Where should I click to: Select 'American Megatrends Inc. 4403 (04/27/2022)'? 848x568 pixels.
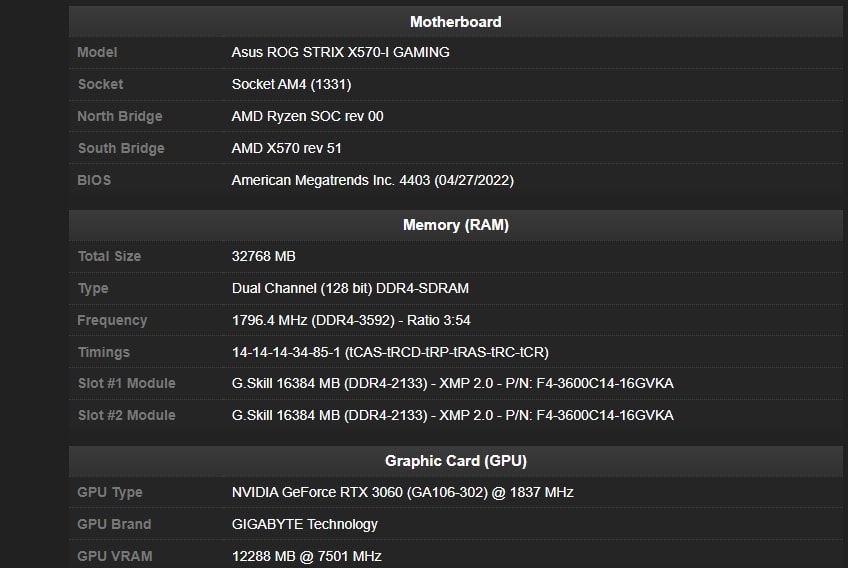coord(373,180)
